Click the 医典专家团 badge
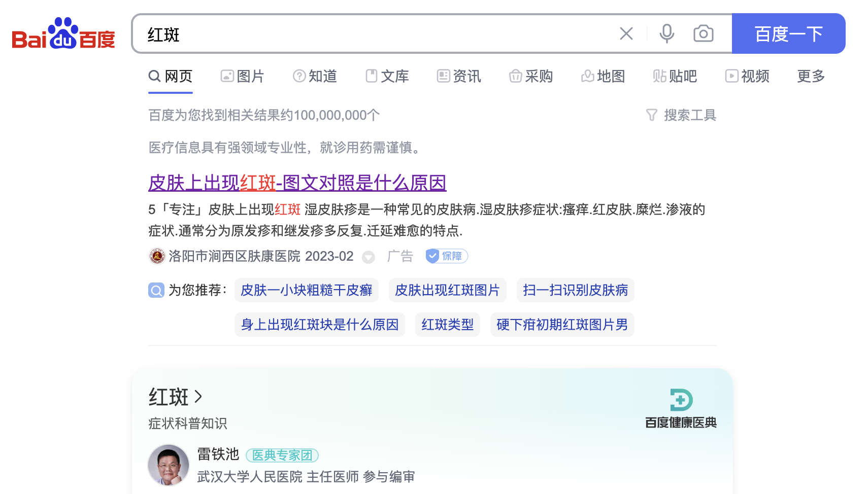Image resolution: width=868 pixels, height=494 pixels. (x=282, y=455)
